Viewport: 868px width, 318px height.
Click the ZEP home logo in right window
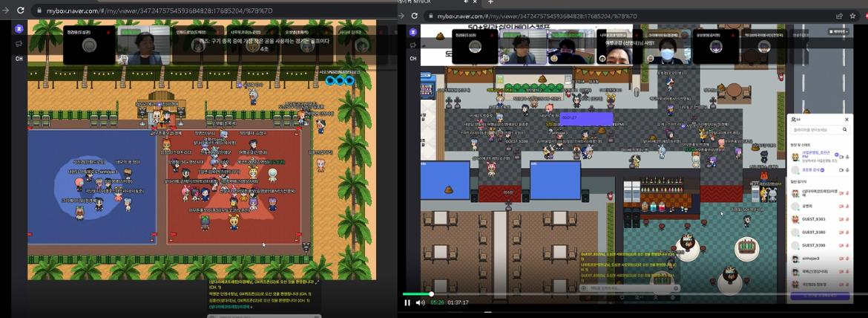pos(413,32)
